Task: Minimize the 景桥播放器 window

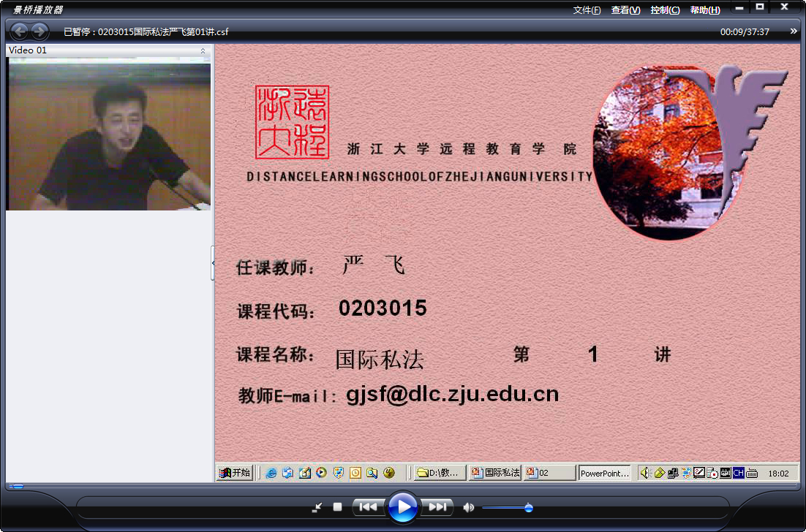Action: [739, 8]
